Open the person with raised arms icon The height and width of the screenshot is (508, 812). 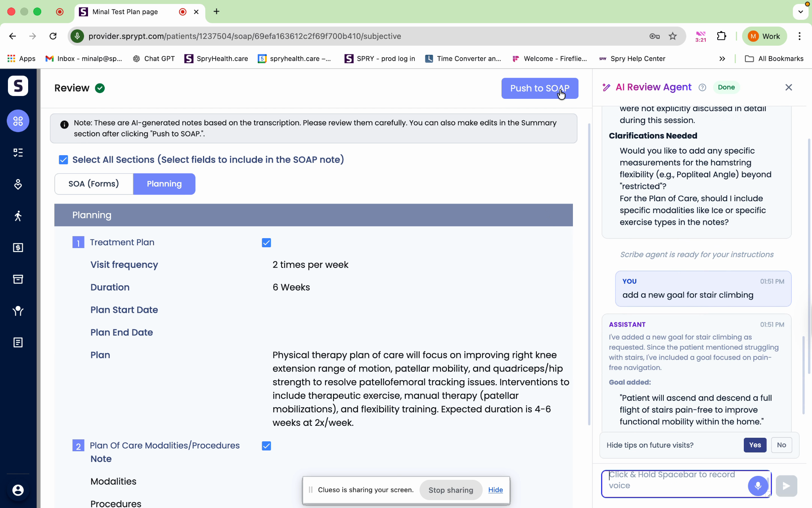pos(18,311)
